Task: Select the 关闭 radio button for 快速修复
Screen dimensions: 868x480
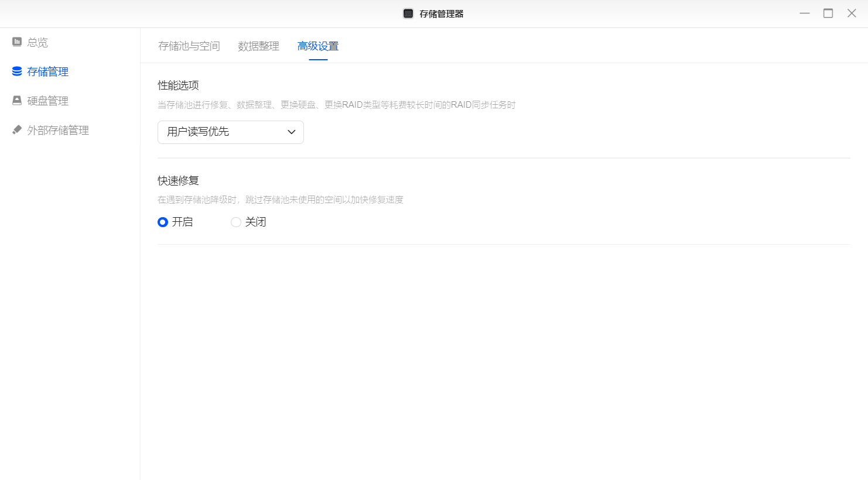Action: (236, 222)
